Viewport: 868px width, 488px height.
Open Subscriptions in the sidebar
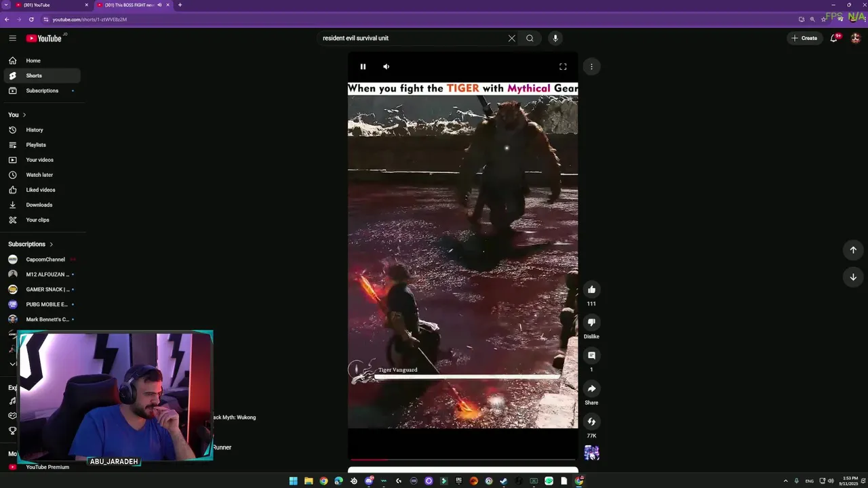tap(42, 90)
